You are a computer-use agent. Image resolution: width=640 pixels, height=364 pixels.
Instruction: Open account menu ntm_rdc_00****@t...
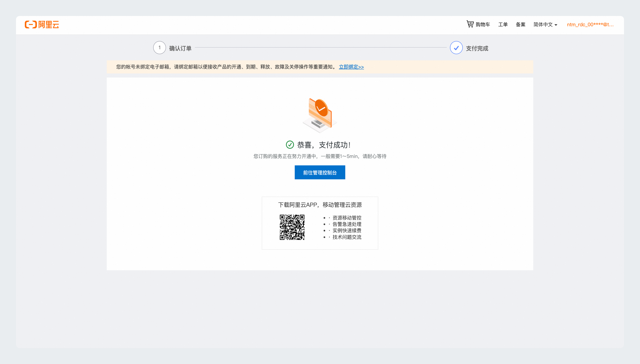tap(590, 24)
